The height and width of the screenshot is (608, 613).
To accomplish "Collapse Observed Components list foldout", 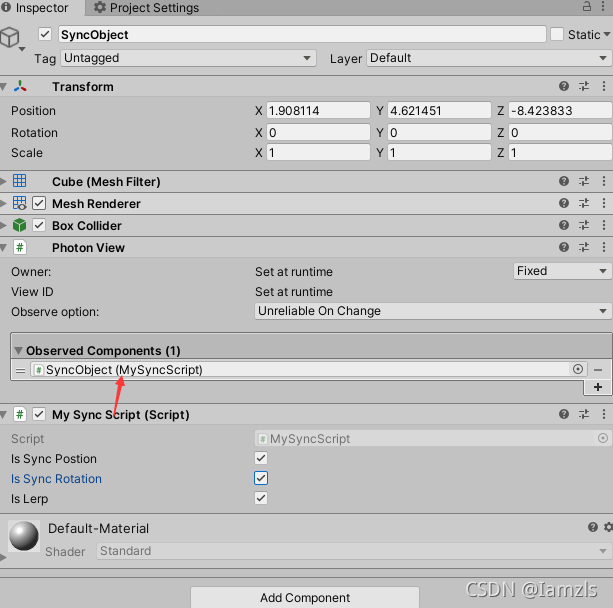I will [18, 350].
